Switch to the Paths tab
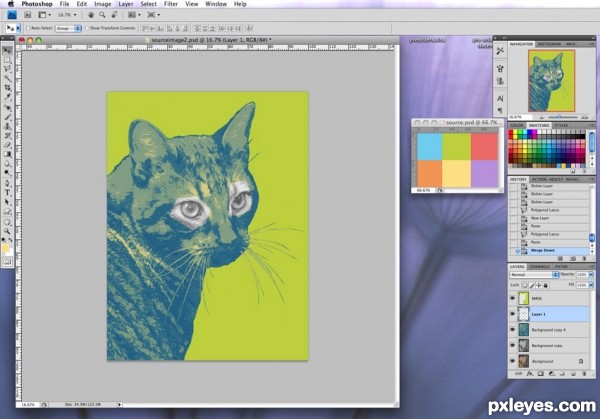The height and width of the screenshot is (419, 600). (x=561, y=266)
